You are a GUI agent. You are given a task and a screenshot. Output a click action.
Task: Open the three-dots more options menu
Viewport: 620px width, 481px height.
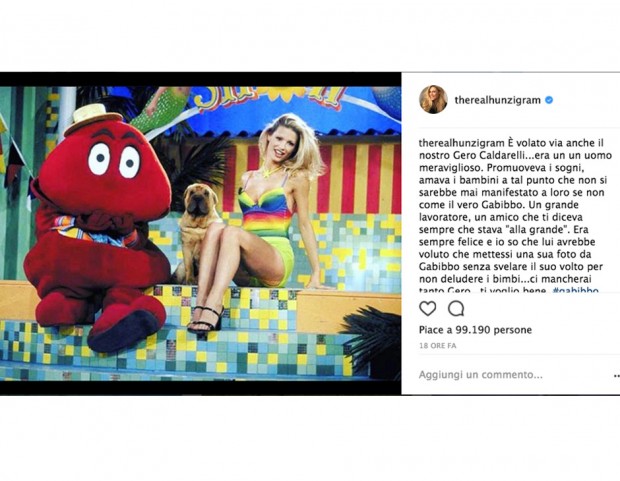click(616, 375)
